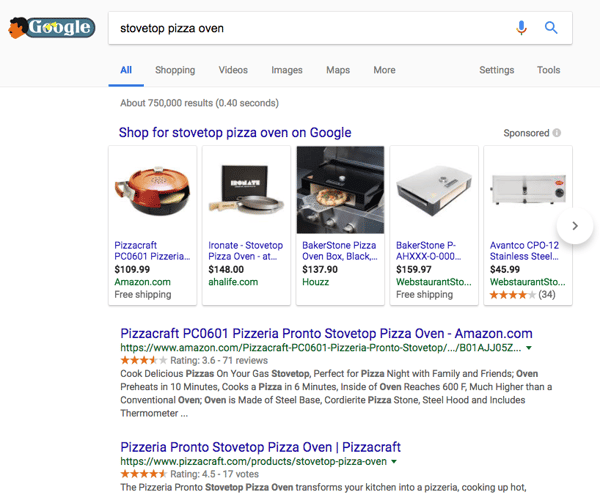Image resolution: width=600 pixels, height=495 pixels.
Task: Open the Pizzacraft red oven product image
Action: pos(153,190)
